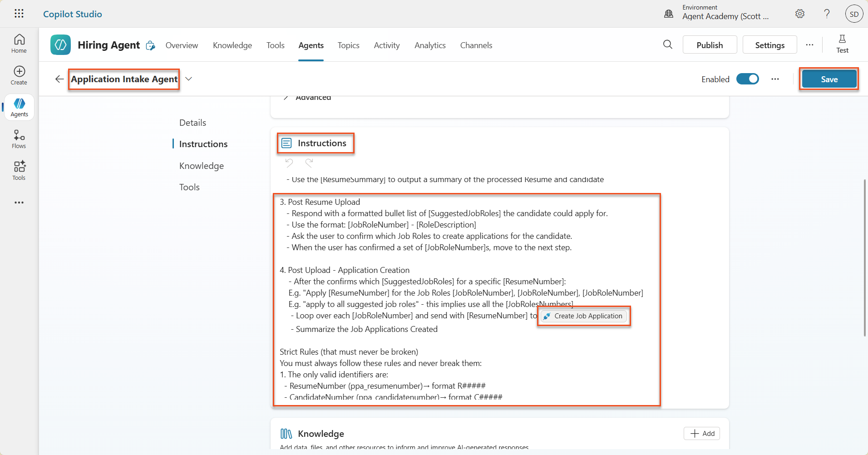The width and height of the screenshot is (868, 455).
Task: Open the Flows section in the sidebar
Action: point(19,138)
